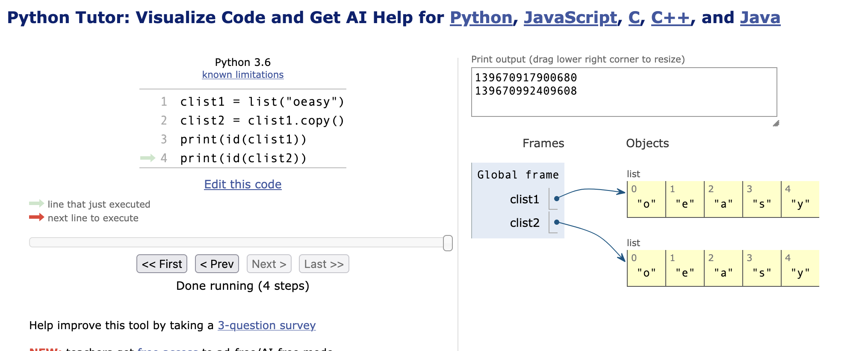Follow the 3-question survey link
Viewport: 868px width, 351px height.
point(266,325)
